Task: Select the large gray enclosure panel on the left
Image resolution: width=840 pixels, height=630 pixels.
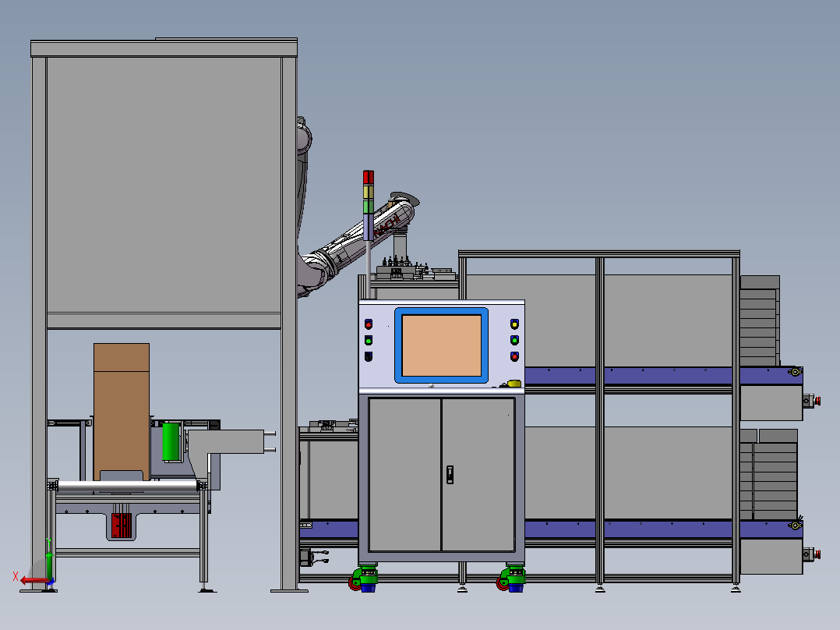Action: point(164,185)
